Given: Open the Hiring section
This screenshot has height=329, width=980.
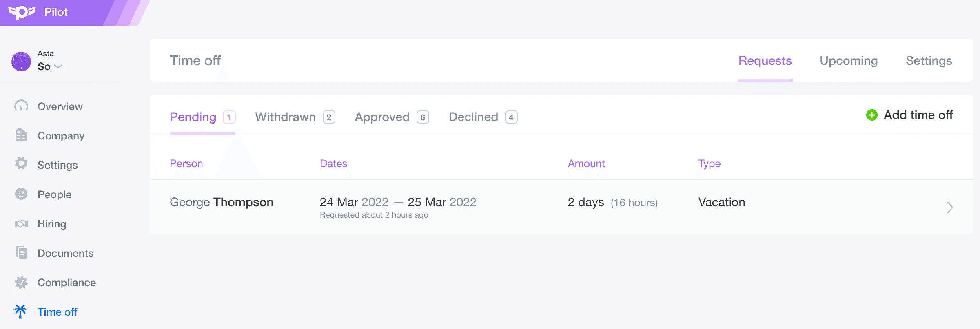Looking at the screenshot, I should [x=52, y=224].
